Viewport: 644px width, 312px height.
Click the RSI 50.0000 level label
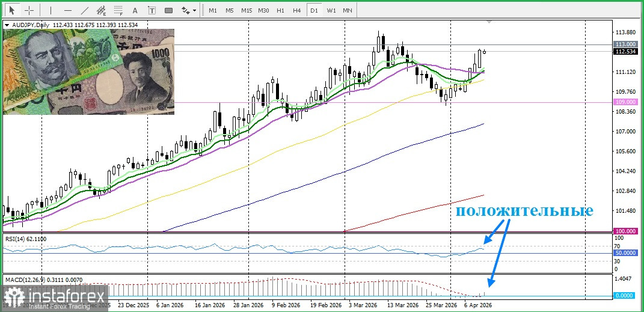coord(625,253)
